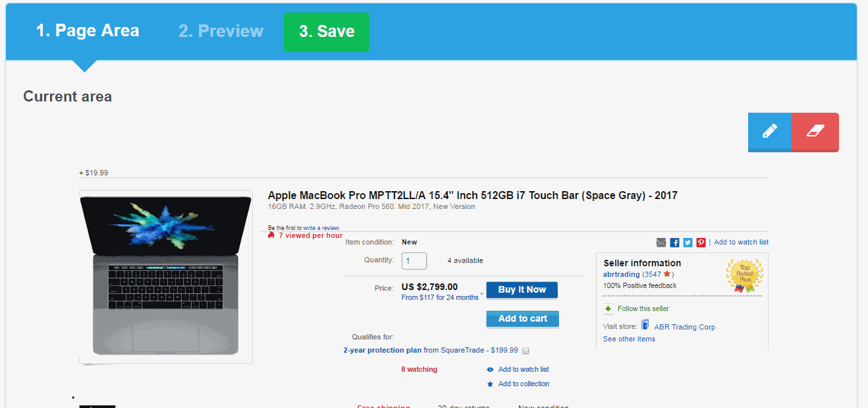Viewport: 868px width, 408px height.
Task: Share the listing on Facebook
Action: tap(674, 243)
